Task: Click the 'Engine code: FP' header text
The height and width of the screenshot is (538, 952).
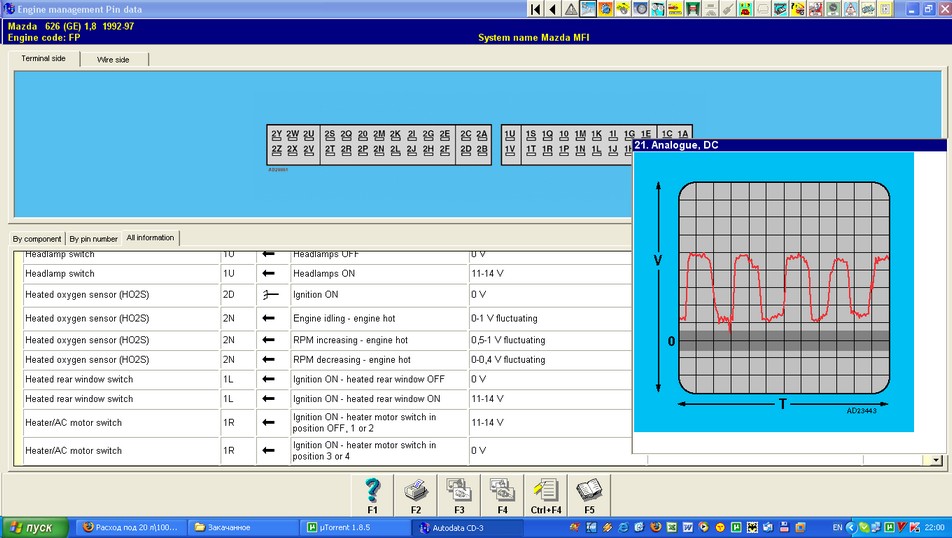Action: coord(44,38)
